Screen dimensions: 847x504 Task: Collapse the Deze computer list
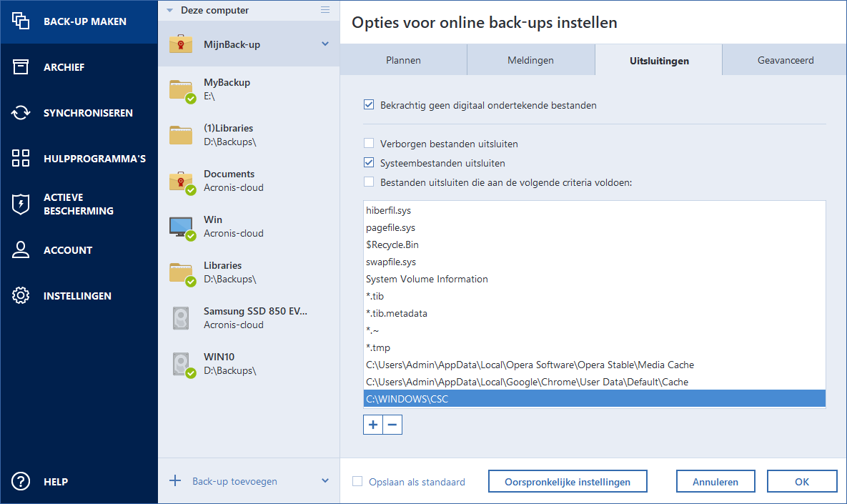(169, 10)
